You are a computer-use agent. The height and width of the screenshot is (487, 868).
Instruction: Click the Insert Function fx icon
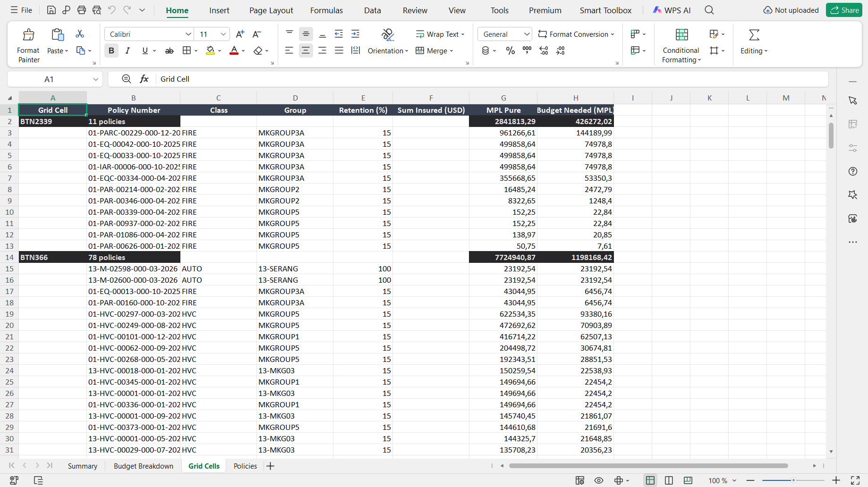(x=144, y=79)
